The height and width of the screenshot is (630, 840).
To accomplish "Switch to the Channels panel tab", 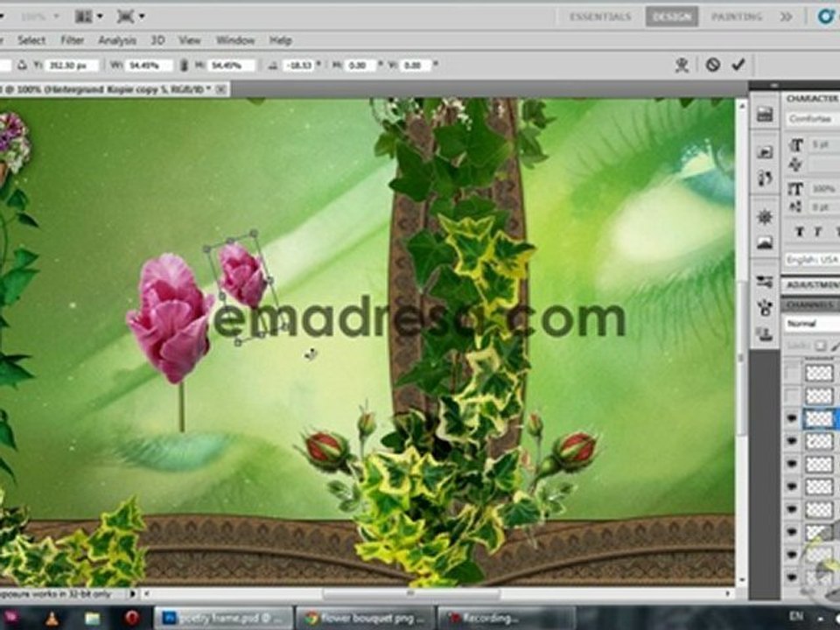I will tap(812, 304).
